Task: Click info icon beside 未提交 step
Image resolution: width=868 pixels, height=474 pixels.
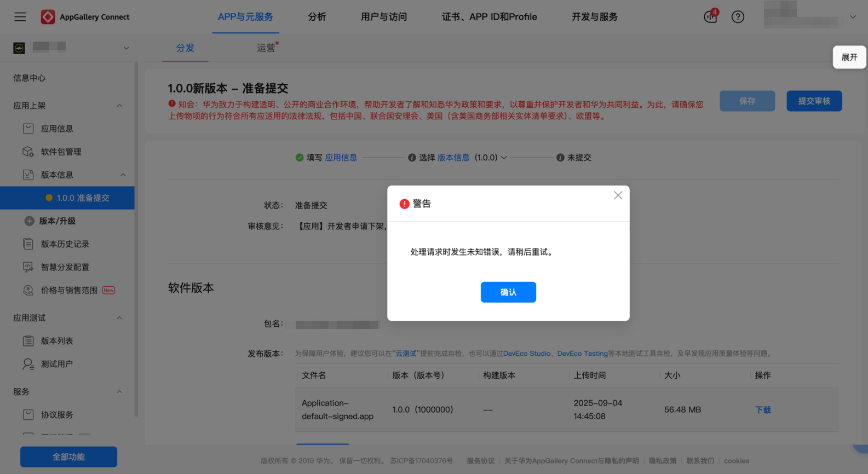Action: click(560, 158)
